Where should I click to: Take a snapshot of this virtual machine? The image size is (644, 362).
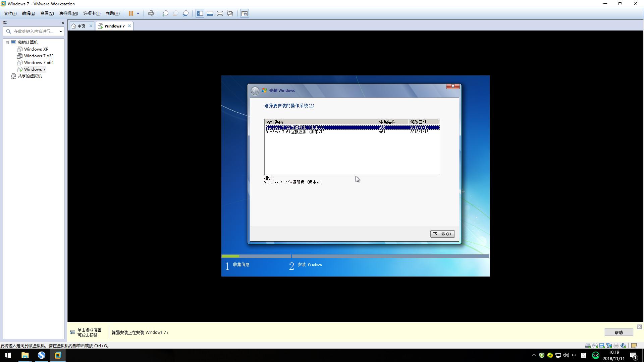pyautogui.click(x=165, y=13)
